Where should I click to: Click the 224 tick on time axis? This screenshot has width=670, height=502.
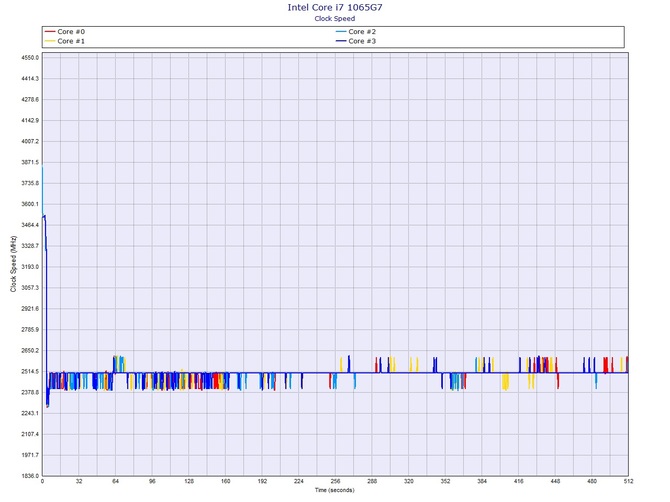tap(299, 481)
